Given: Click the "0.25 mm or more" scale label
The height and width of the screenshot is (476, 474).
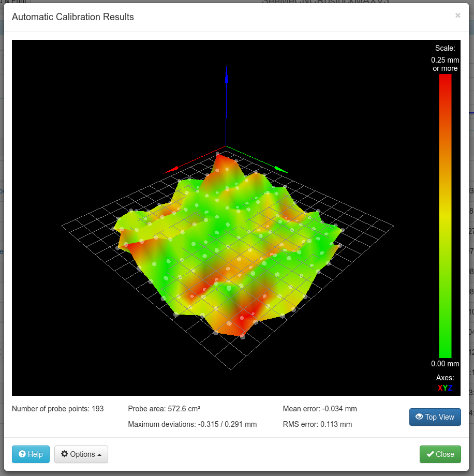Looking at the screenshot, I should pyautogui.click(x=445, y=64).
